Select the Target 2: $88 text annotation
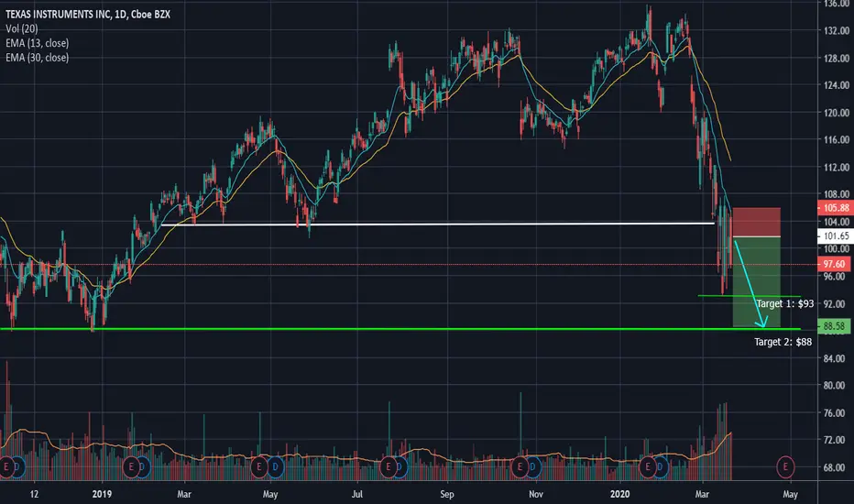The width and height of the screenshot is (854, 504). point(783,342)
